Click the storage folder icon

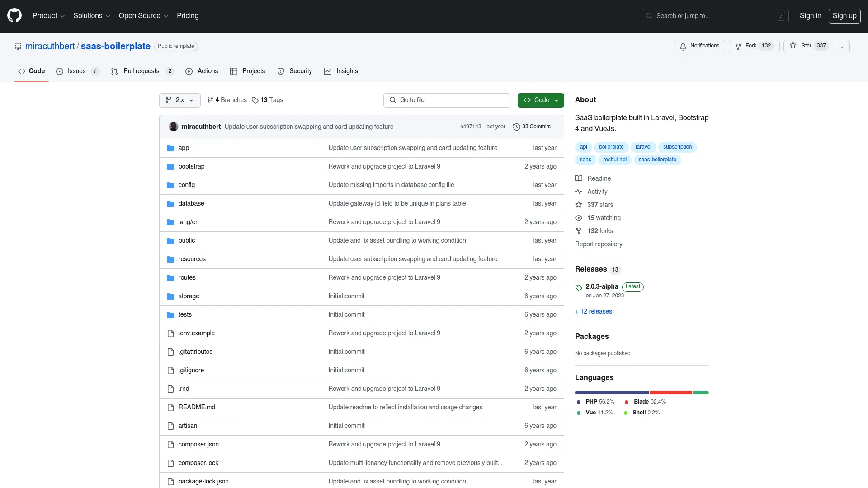tap(170, 296)
